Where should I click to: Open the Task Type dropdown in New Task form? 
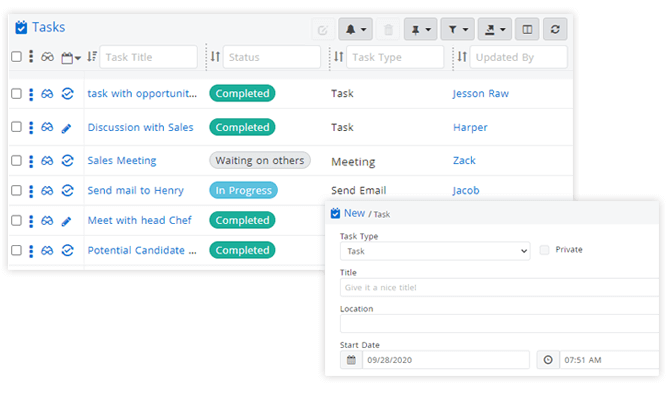click(x=434, y=253)
